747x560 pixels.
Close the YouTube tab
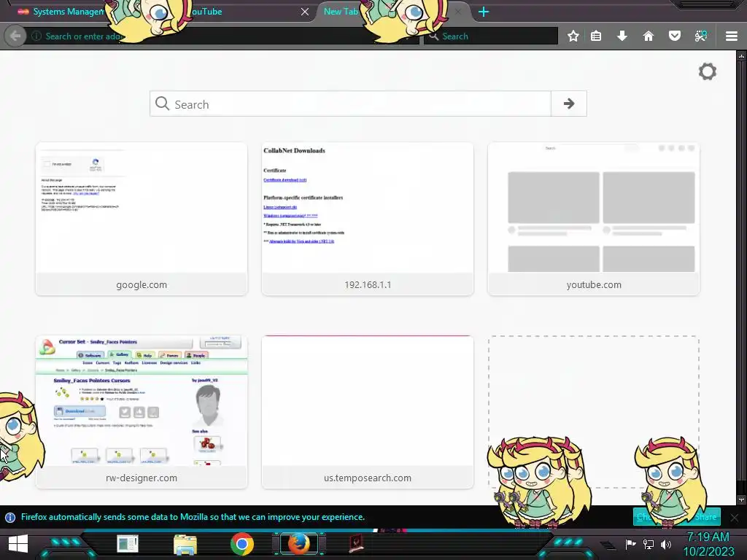(305, 12)
